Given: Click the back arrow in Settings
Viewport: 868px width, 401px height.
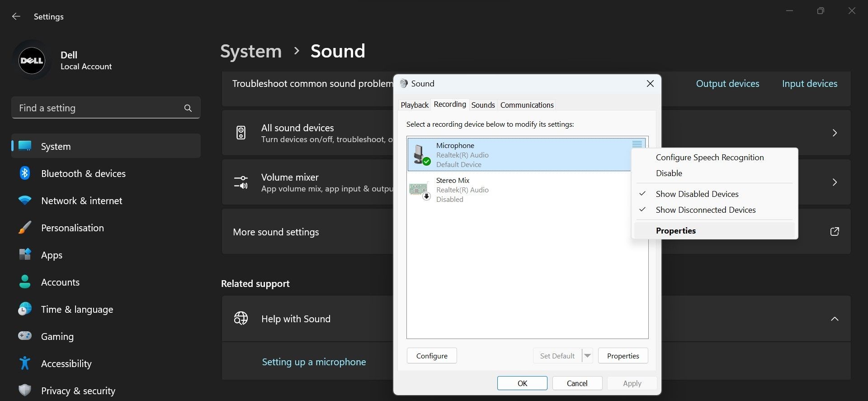Looking at the screenshot, I should click(16, 16).
